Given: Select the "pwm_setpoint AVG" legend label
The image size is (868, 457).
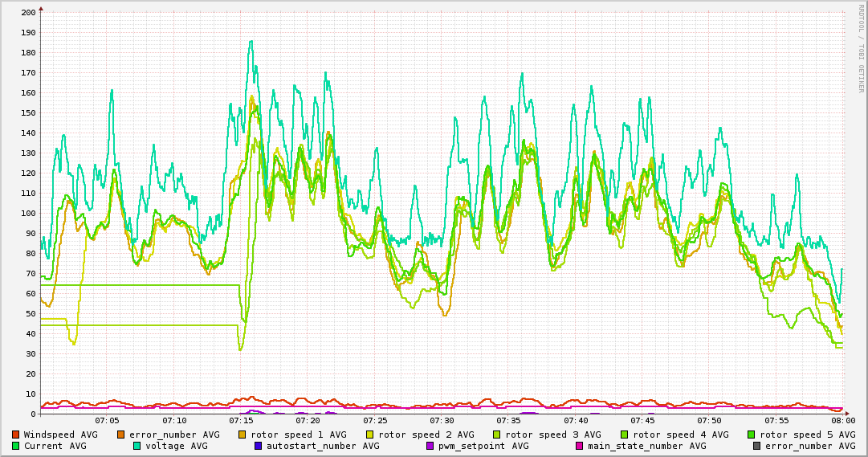Looking at the screenshot, I should (484, 446).
